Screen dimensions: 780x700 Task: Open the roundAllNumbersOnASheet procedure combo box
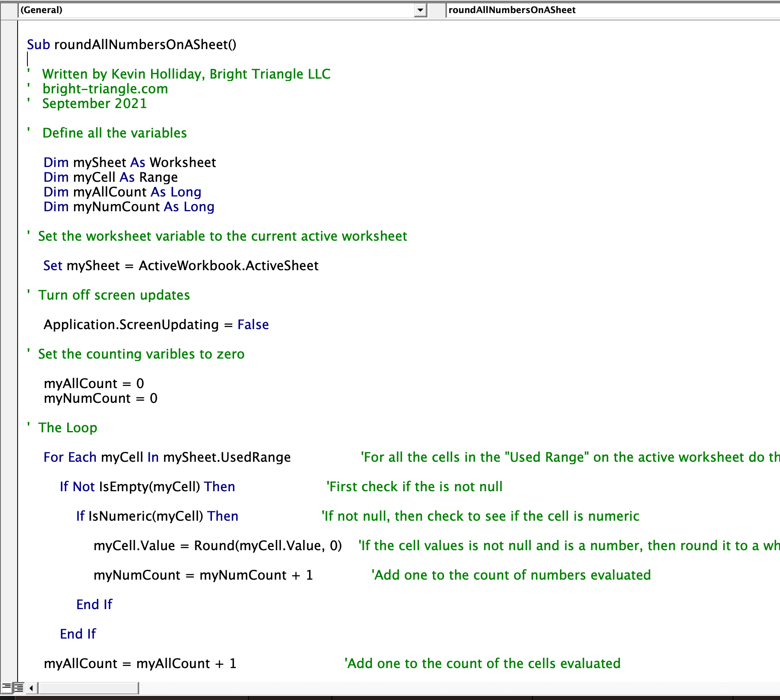point(613,10)
